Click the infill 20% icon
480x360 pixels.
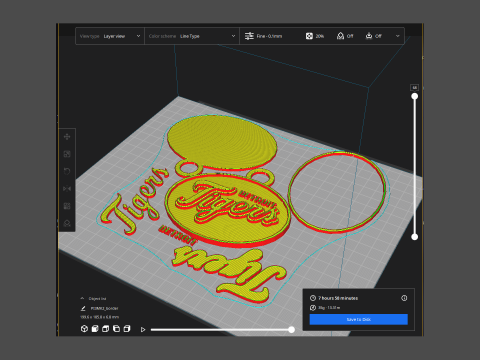pos(309,36)
